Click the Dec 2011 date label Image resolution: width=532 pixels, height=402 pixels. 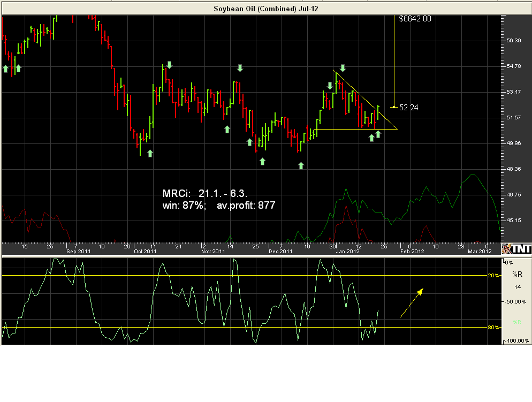[x=280, y=252]
